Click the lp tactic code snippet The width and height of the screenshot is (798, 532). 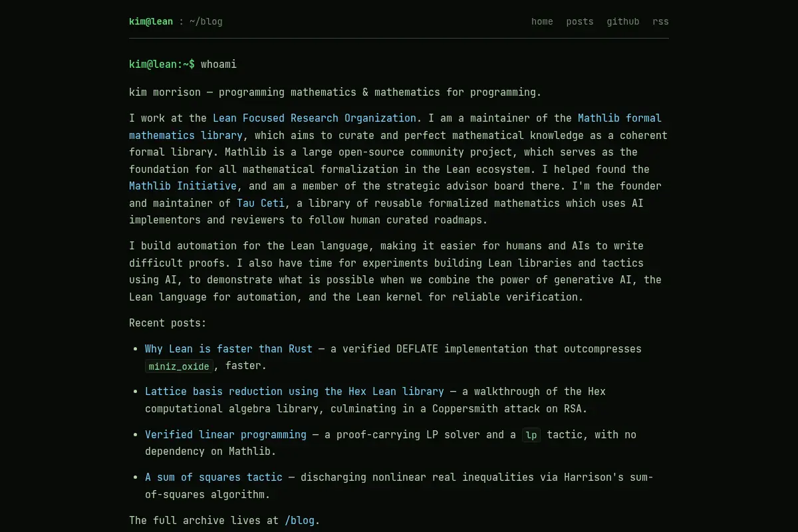tap(531, 435)
